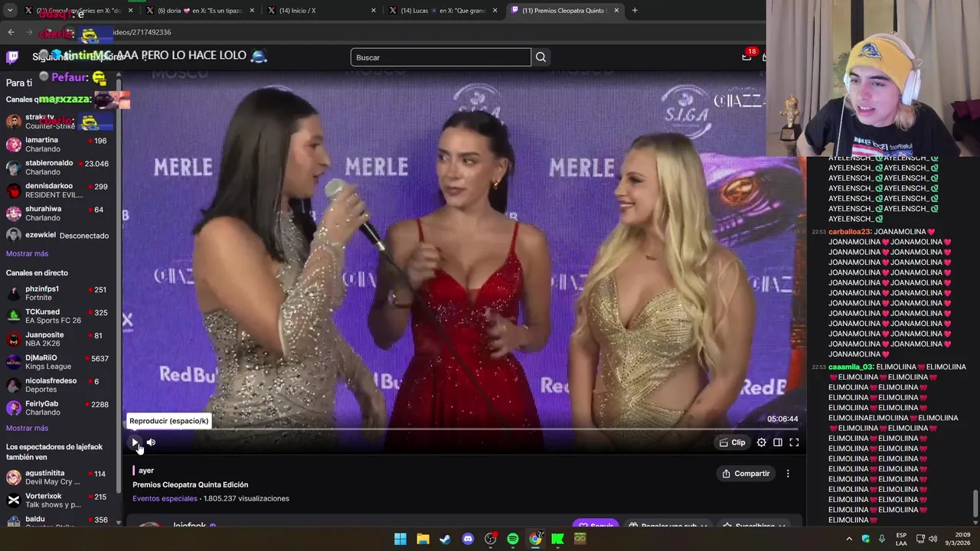This screenshot has width=980, height=551.
Task: Expand live channels with second Mostrar más
Action: point(27,429)
